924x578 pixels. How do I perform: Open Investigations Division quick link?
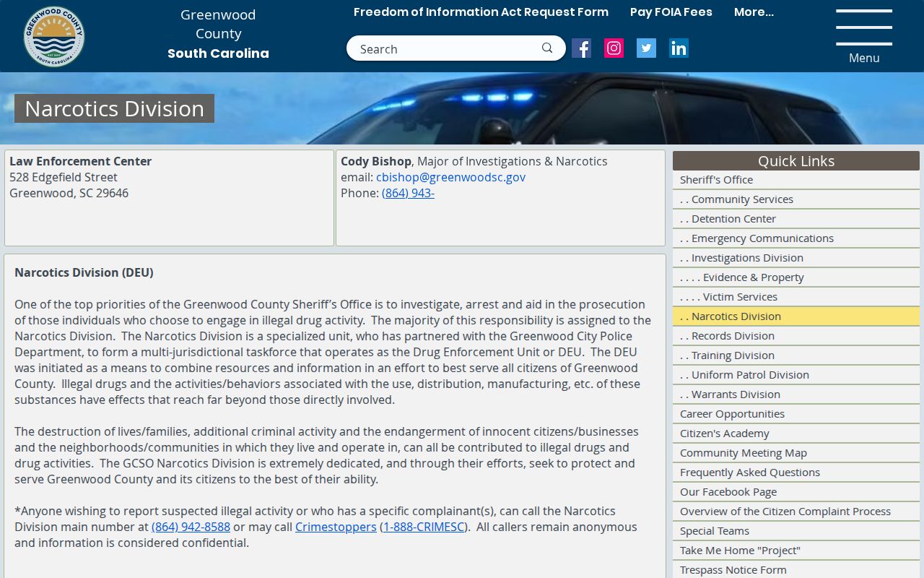[796, 258]
